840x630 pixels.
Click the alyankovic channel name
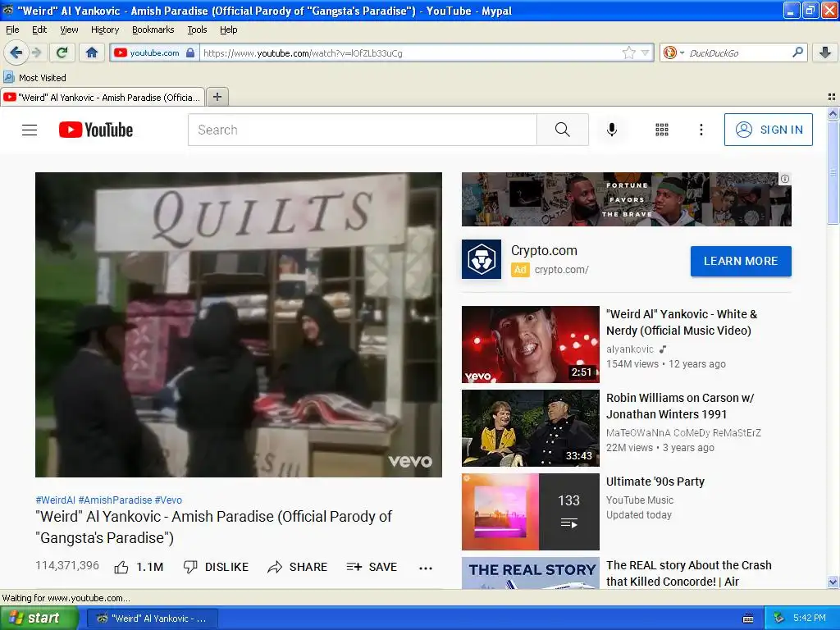pyautogui.click(x=630, y=349)
